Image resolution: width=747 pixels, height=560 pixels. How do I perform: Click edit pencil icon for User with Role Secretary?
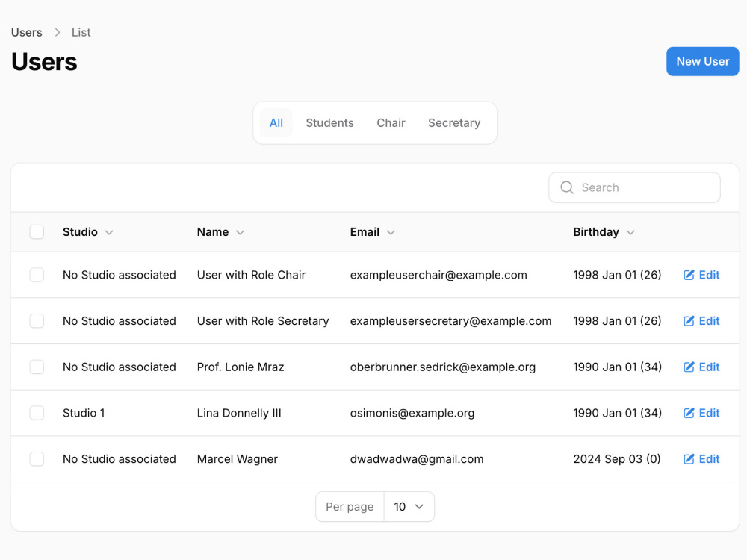(x=689, y=321)
